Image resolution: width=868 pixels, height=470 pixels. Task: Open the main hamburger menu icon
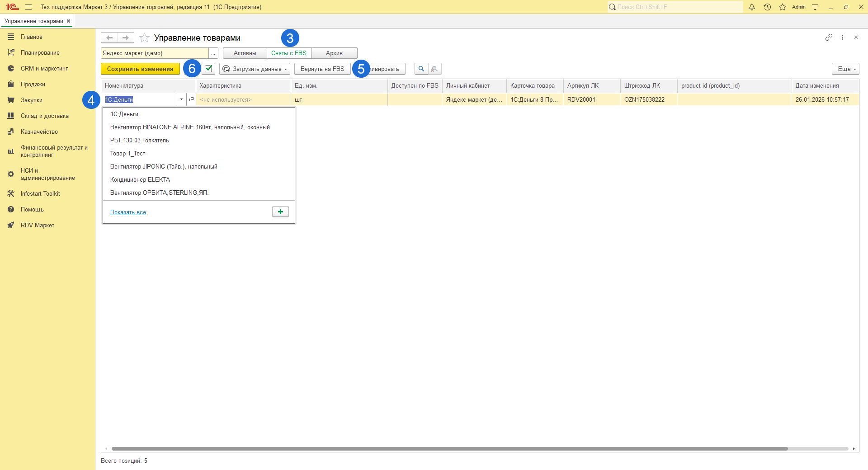28,7
